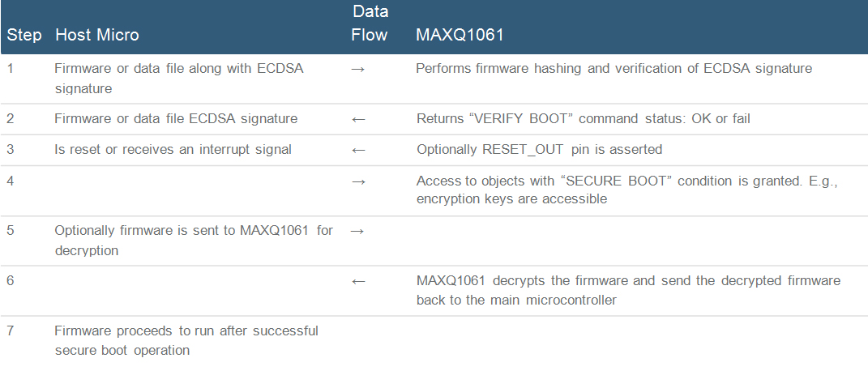Click the right arrow in step 1 row
This screenshot has width=868, height=371.
pos(358,69)
